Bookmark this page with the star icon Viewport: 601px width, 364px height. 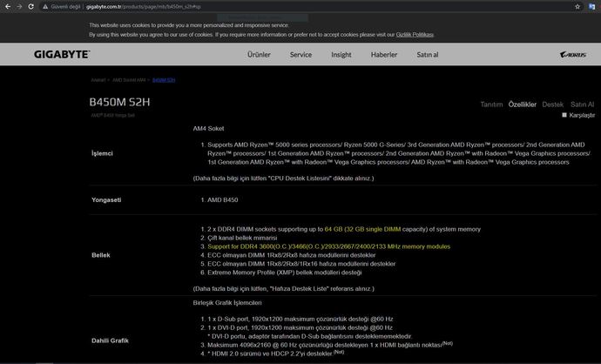[x=577, y=6]
